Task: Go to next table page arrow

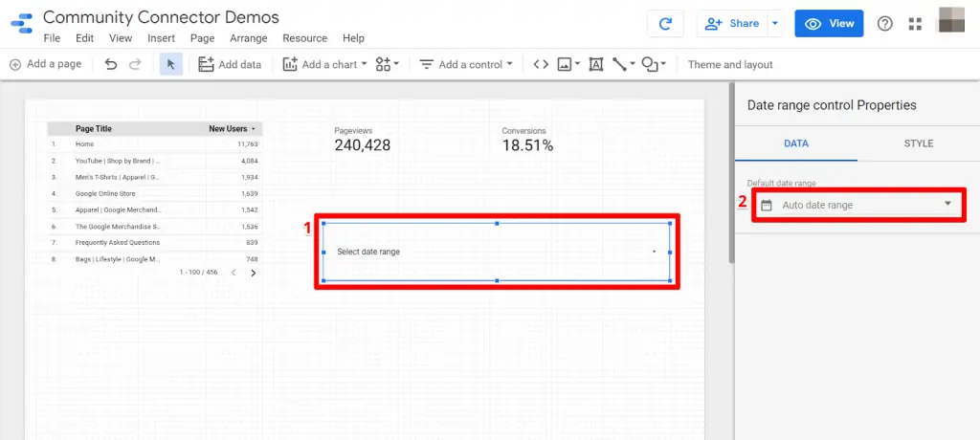Action: [253, 273]
